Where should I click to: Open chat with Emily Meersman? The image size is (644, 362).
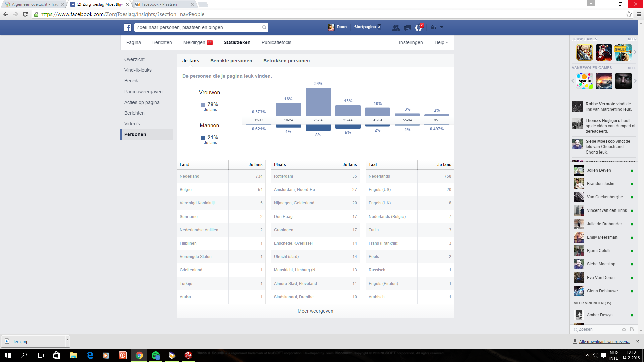(603, 237)
